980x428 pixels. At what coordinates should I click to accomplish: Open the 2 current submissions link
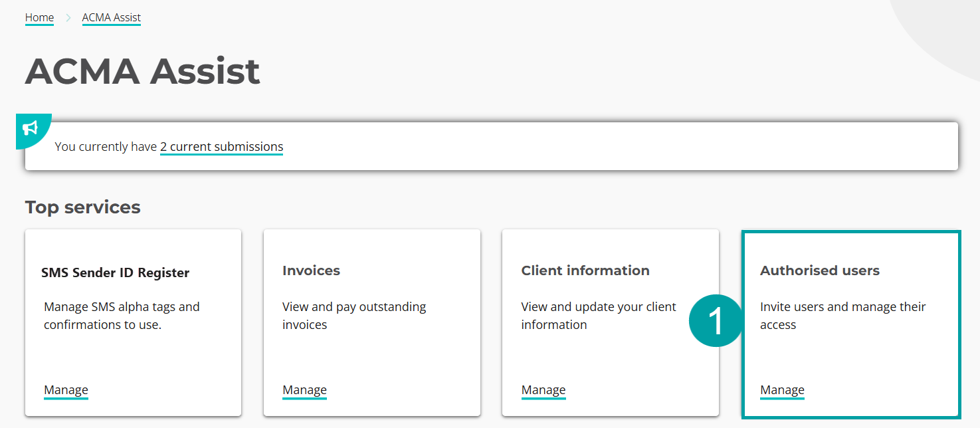pyautogui.click(x=221, y=146)
